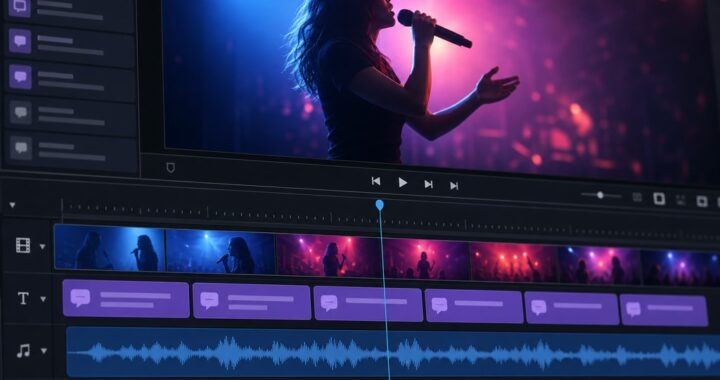720x380 pixels.
Task: Click the upper gray speech bubble icon
Action: click(21, 112)
